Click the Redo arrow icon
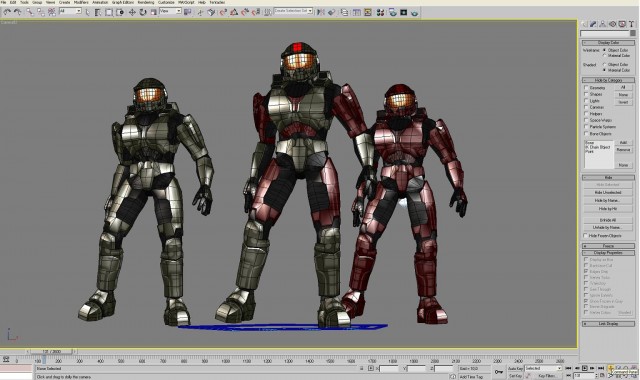Image resolution: width=640 pixels, height=380 pixels. coord(18,12)
